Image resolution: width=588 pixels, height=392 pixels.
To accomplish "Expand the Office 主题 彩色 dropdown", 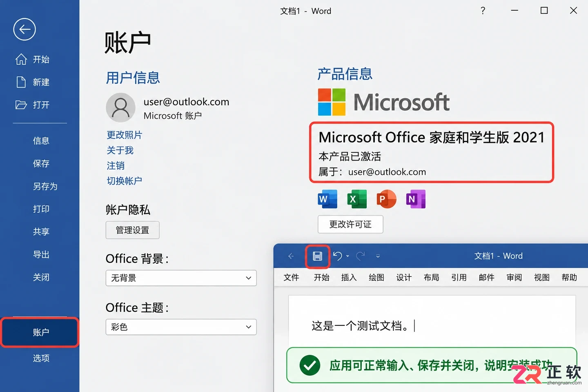I will click(x=181, y=327).
